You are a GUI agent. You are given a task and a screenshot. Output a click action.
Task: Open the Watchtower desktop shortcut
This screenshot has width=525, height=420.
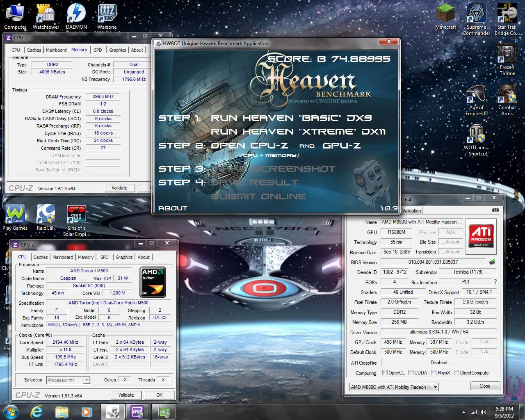(x=46, y=16)
